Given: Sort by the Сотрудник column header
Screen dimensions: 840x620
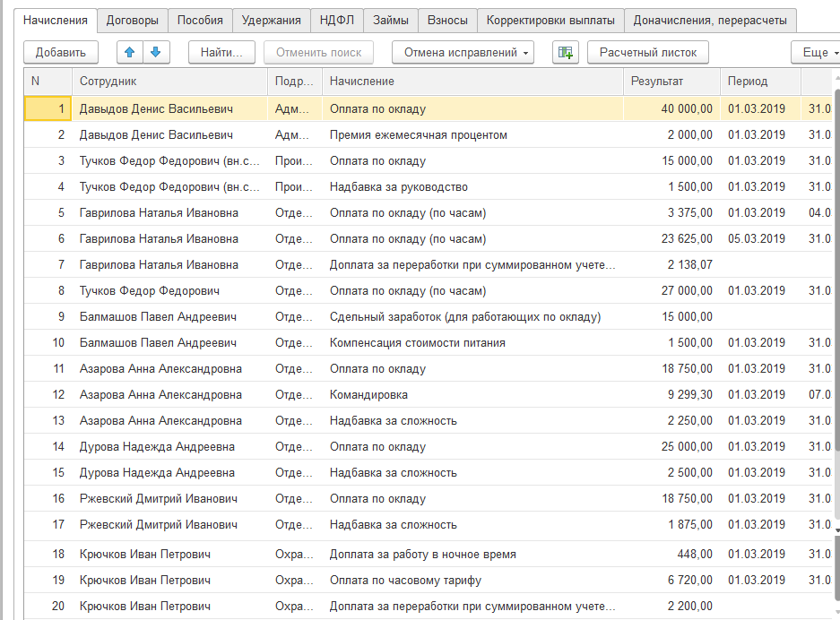Looking at the screenshot, I should pos(169,82).
